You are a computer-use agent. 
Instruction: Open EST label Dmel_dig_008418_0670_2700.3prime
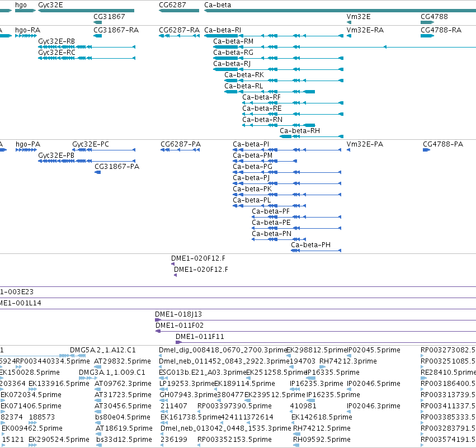(x=223, y=350)
